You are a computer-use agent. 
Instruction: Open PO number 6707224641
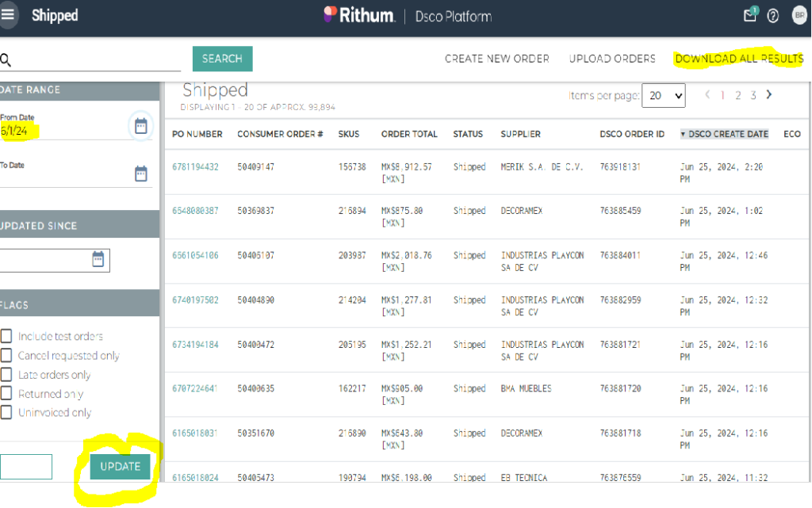[195, 388]
